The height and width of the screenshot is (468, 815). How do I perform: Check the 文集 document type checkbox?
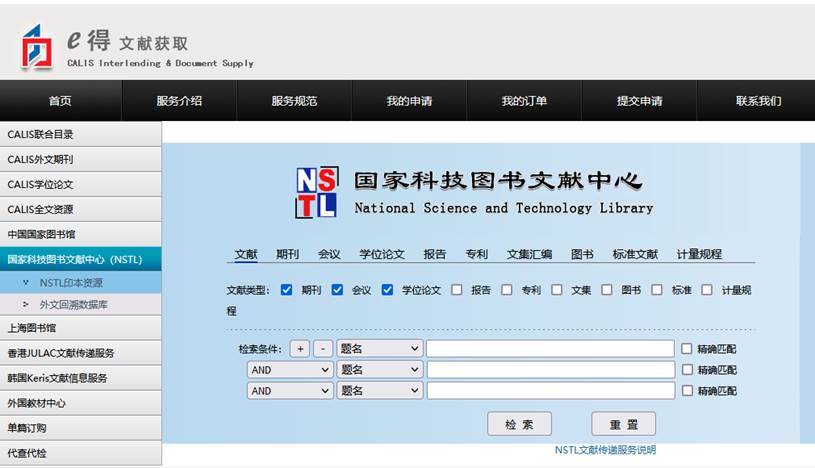557,290
